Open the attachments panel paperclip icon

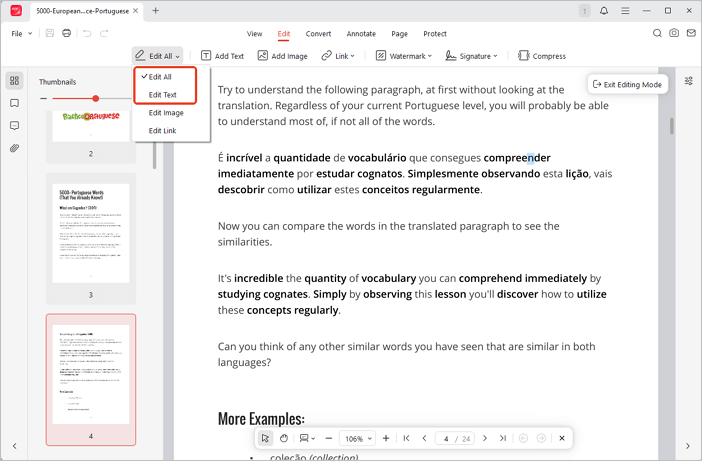[15, 148]
